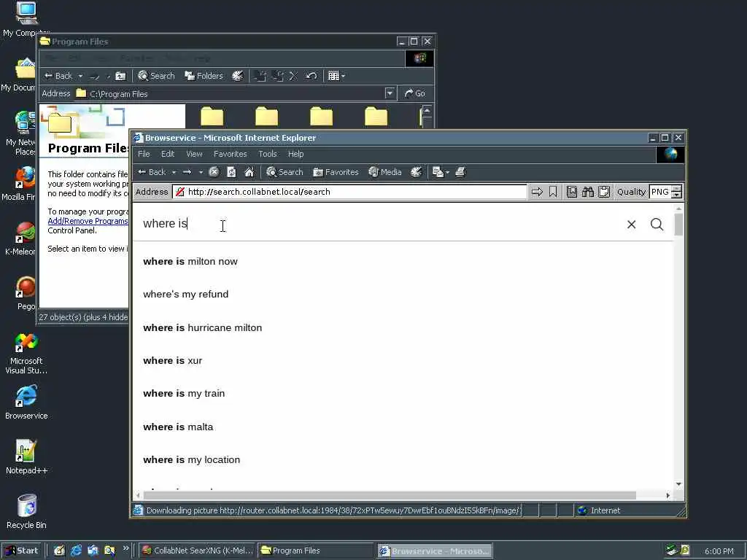Click the Delete X icon in Program Files toolbar
The image size is (747, 560).
[x=293, y=76]
